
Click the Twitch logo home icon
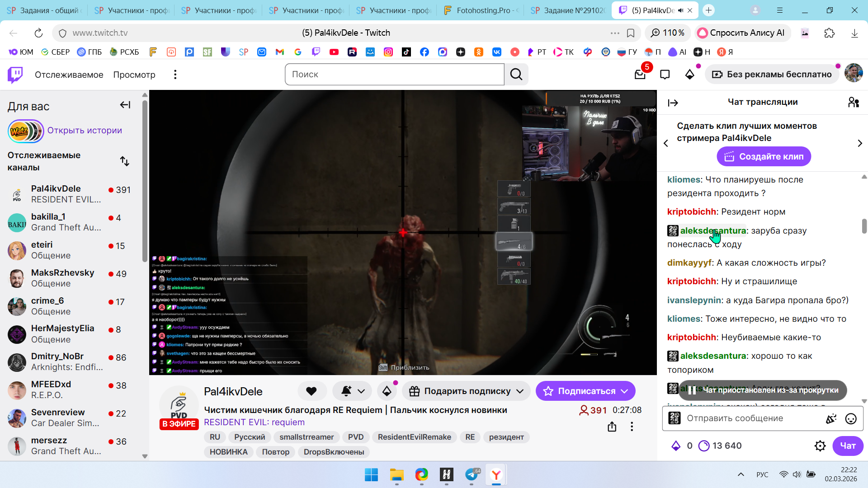click(x=15, y=75)
